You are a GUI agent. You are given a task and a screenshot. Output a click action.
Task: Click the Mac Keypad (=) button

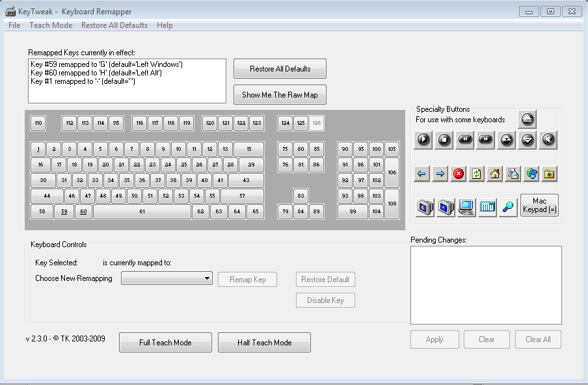[x=539, y=205]
